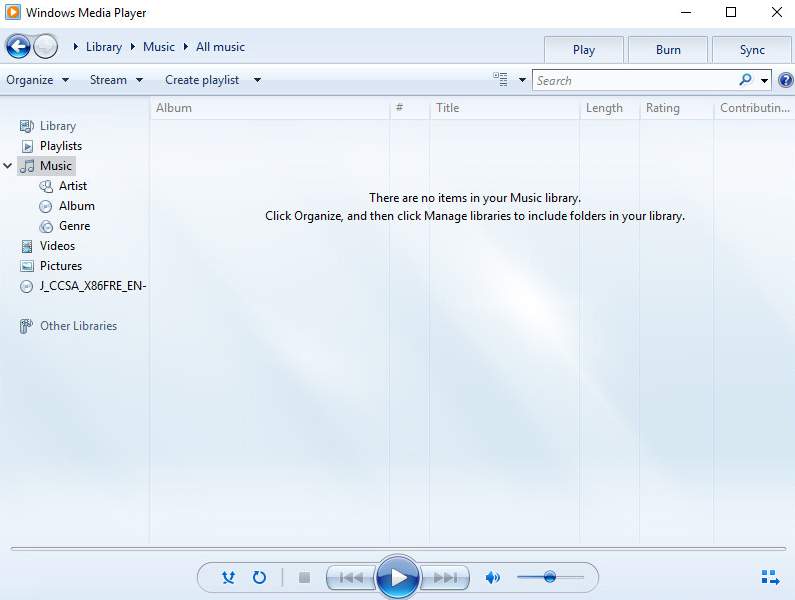Click the All music breadcrumb
The image size is (795, 600).
click(x=221, y=47)
